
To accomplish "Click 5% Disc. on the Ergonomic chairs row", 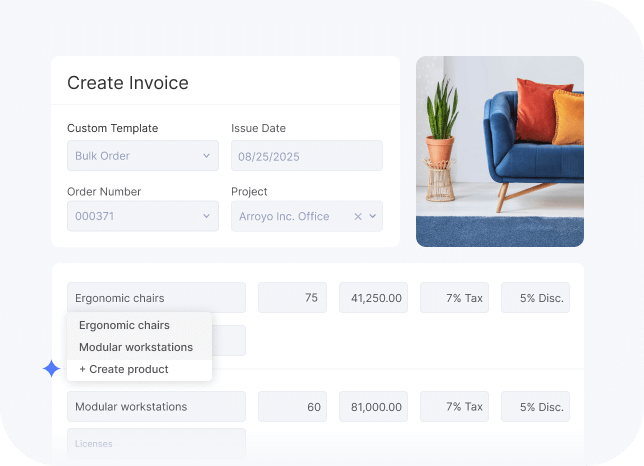I will [x=535, y=298].
